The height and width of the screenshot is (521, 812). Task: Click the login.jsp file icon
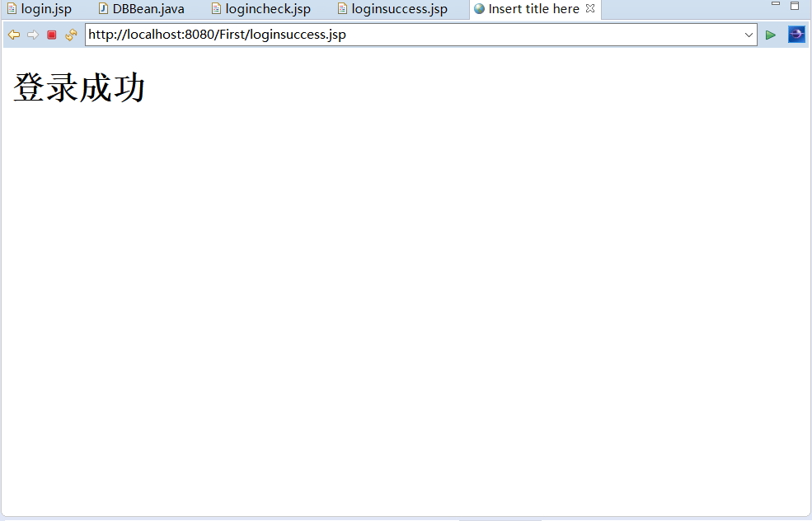click(12, 9)
